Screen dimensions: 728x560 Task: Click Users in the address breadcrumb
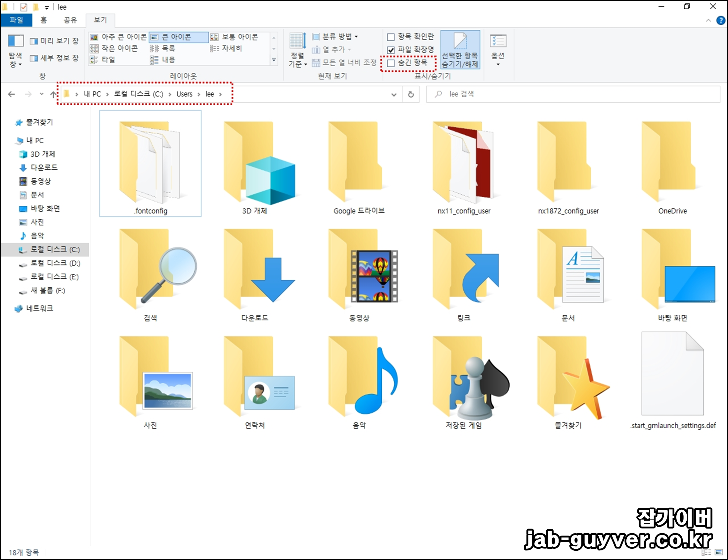pyautogui.click(x=184, y=94)
